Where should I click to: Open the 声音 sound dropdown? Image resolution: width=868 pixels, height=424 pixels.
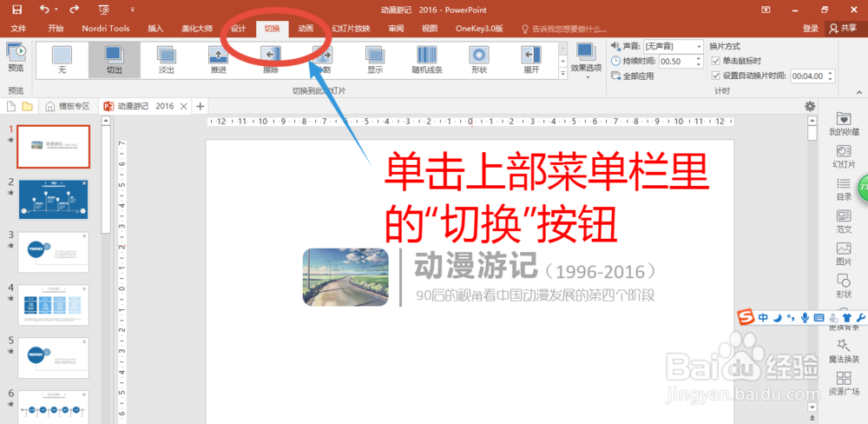pyautogui.click(x=699, y=47)
